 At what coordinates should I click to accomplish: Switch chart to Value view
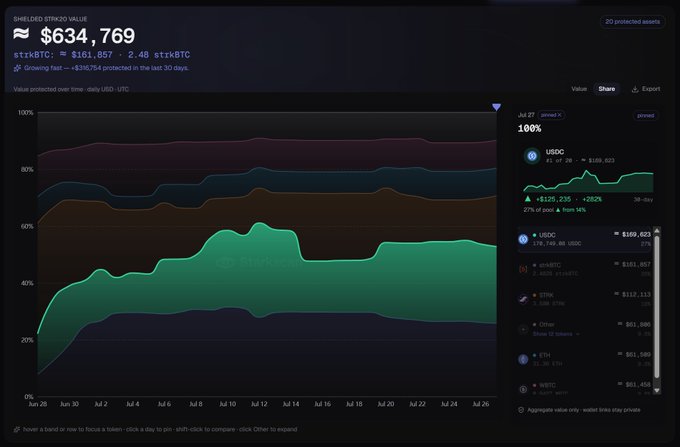[x=579, y=89]
